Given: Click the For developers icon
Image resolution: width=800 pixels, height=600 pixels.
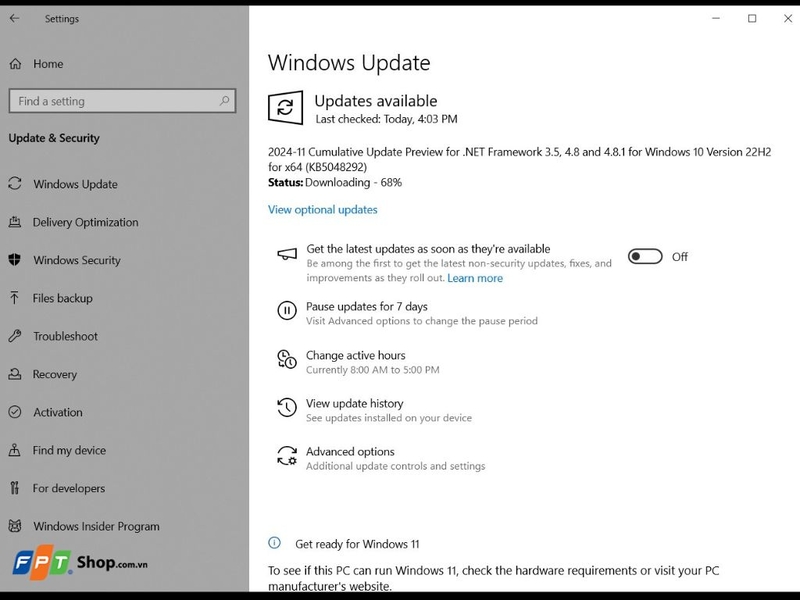Looking at the screenshot, I should tap(15, 488).
